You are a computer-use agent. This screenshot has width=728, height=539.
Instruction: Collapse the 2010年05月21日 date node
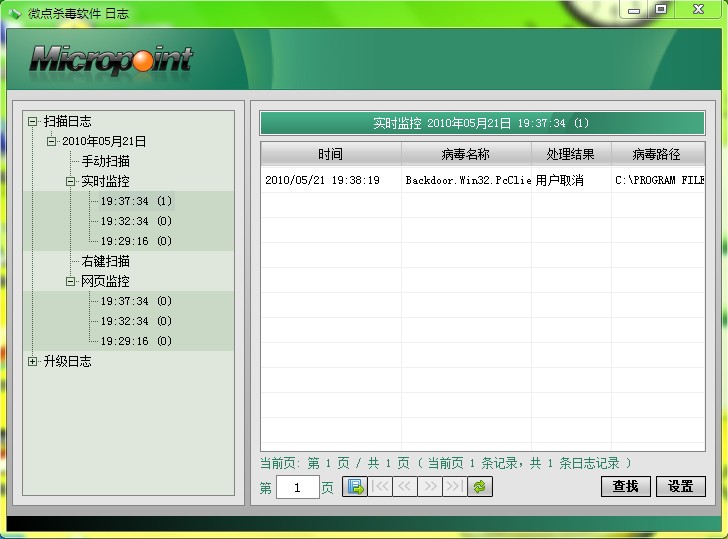coord(52,141)
